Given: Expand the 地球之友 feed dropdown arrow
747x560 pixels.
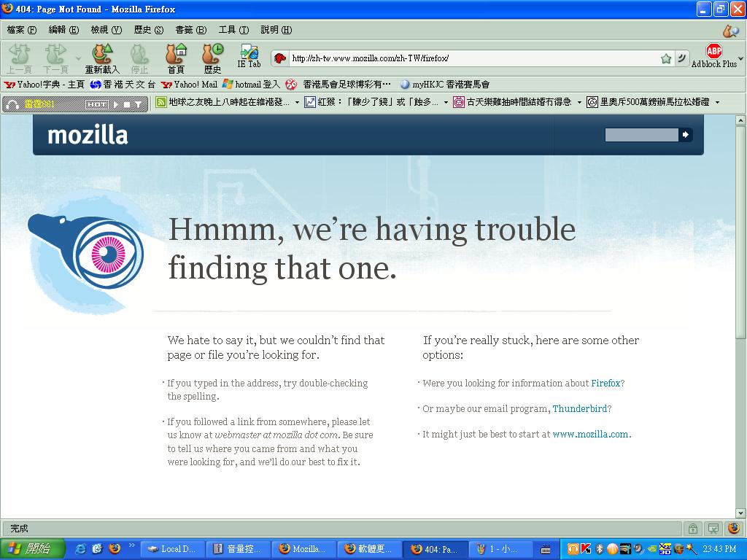Looking at the screenshot, I should click(x=298, y=102).
